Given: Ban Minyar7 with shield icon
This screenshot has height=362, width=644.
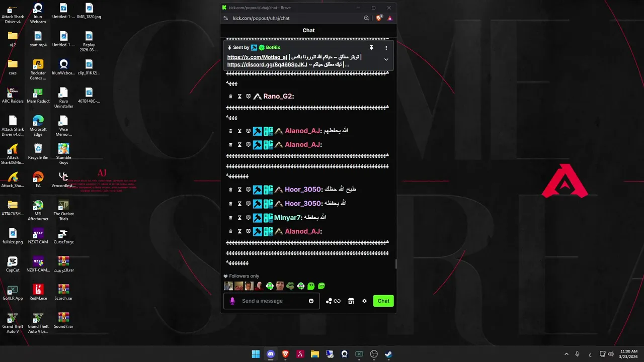Looking at the screenshot, I should (248, 217).
